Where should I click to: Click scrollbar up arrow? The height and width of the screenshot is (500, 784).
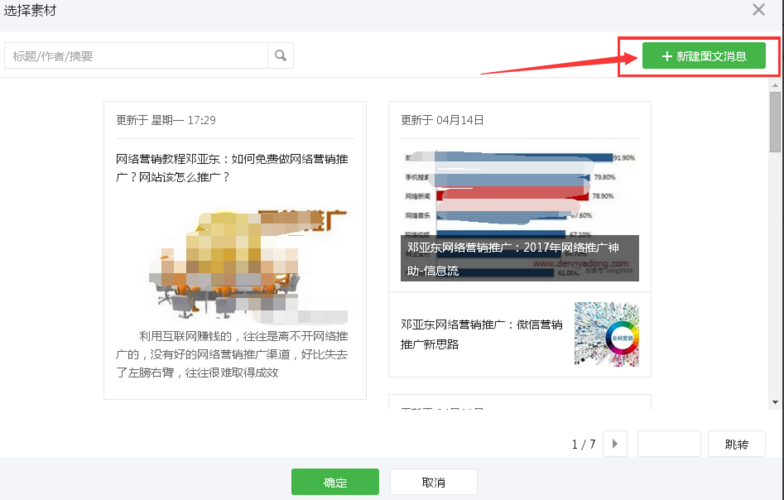(x=775, y=86)
